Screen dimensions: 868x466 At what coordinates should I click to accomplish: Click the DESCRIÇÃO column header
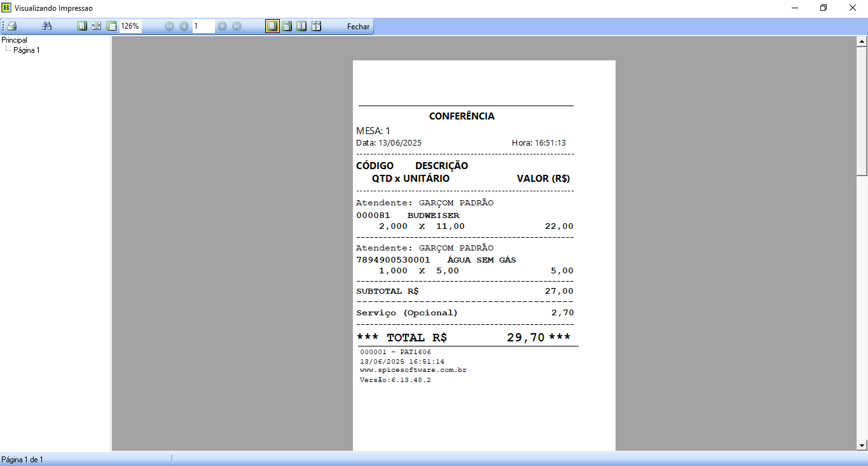click(441, 166)
